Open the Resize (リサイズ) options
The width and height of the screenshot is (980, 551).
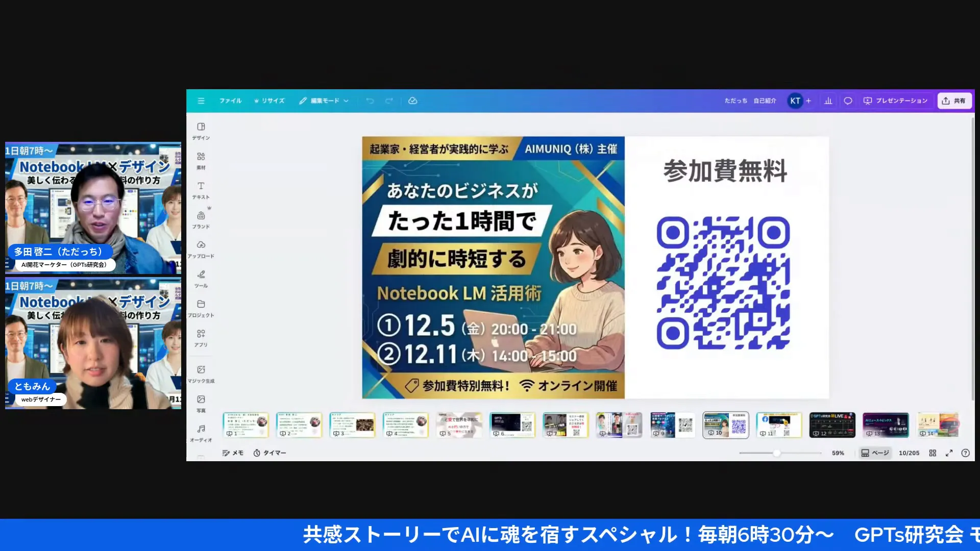[269, 101]
